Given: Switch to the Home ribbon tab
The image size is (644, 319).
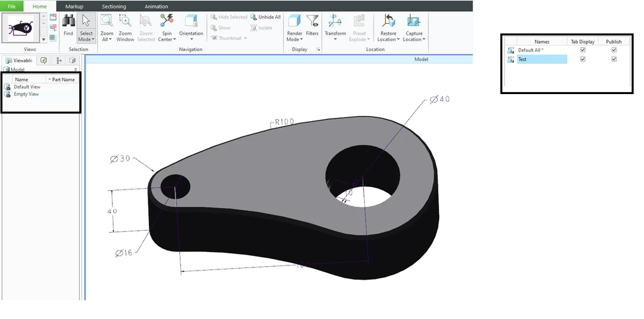Looking at the screenshot, I should point(39,6).
